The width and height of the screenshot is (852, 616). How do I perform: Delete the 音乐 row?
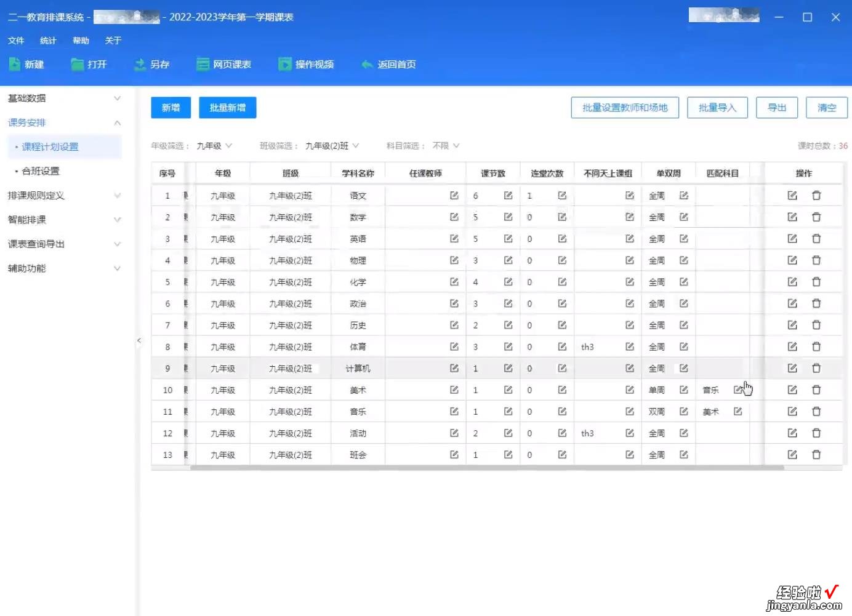pyautogui.click(x=816, y=412)
